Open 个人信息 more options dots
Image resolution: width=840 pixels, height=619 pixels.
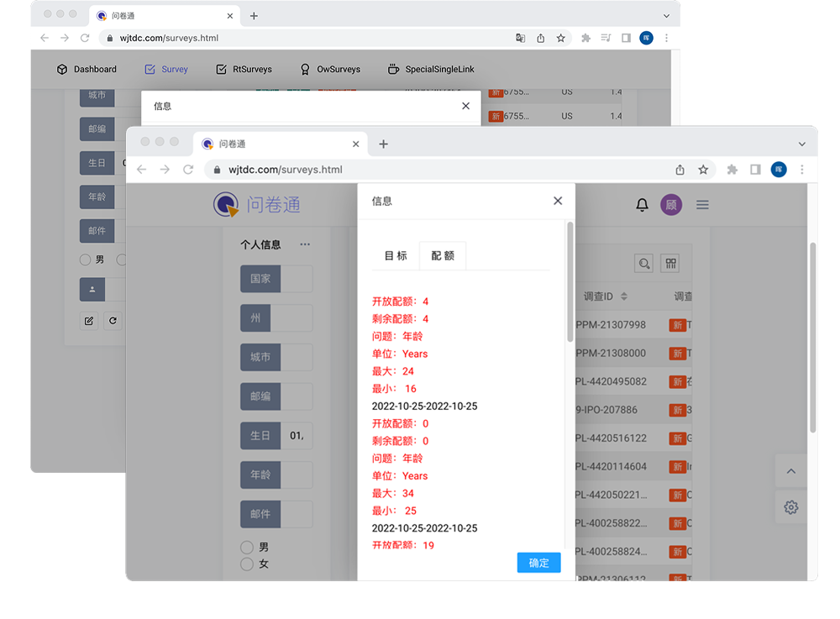[x=305, y=244]
